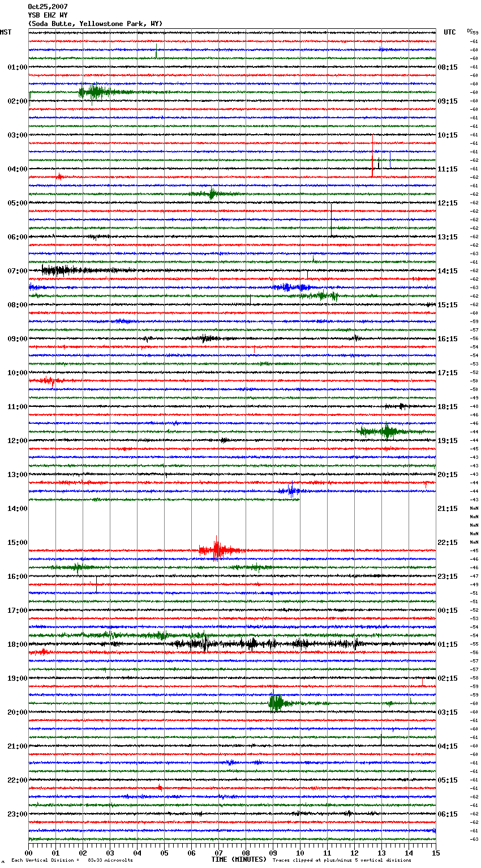Click the 06:00 MST time label
Viewport: 481px width, 868px height.
[17, 237]
